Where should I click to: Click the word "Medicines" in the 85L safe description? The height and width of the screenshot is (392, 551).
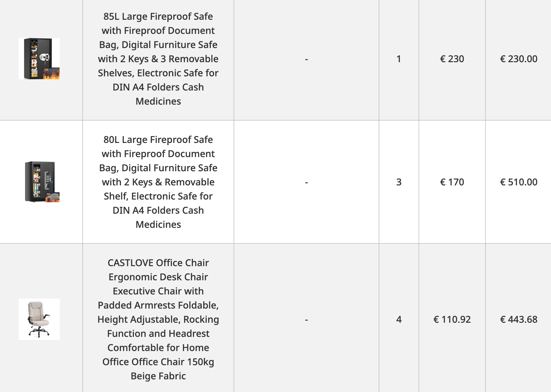click(x=158, y=101)
